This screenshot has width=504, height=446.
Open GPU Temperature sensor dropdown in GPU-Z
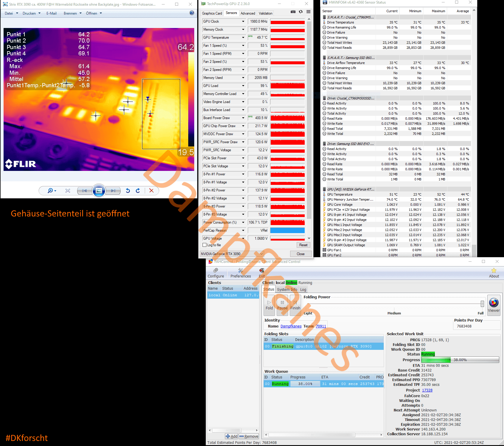click(x=243, y=38)
